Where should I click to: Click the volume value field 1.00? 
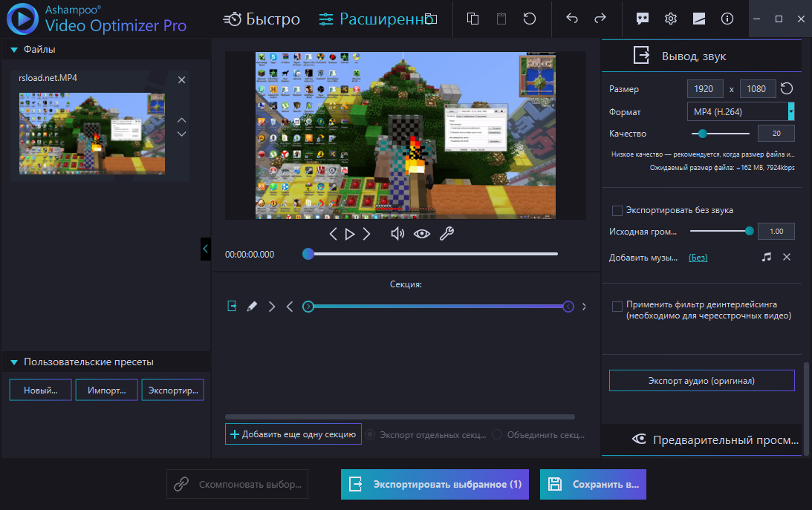pos(776,231)
